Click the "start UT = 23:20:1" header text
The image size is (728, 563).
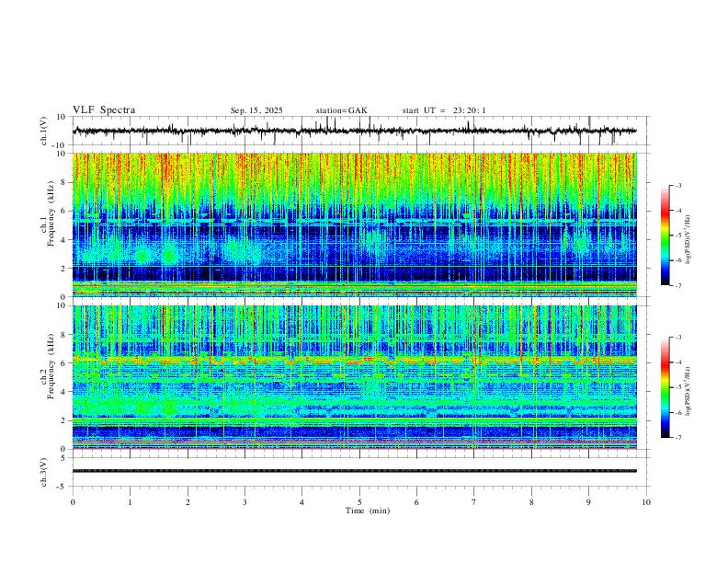point(444,110)
